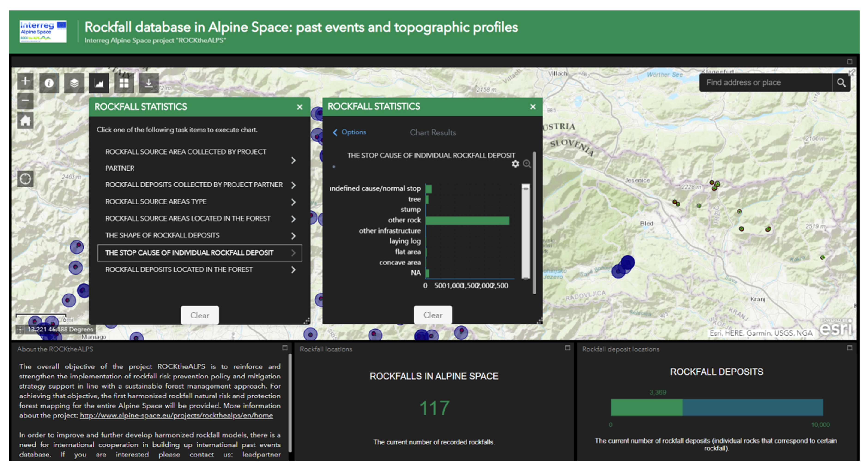Open the download widget
The height and width of the screenshot is (471, 868).
149,83
